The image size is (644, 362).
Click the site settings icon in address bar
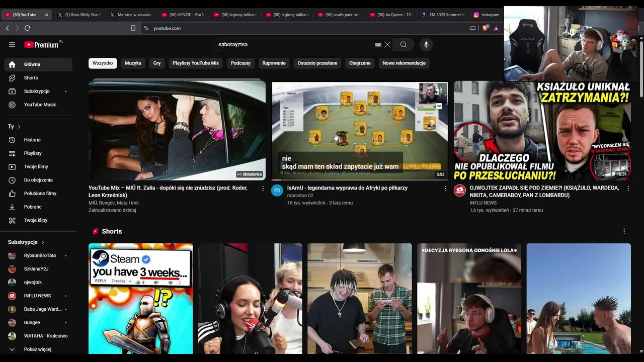(x=146, y=28)
